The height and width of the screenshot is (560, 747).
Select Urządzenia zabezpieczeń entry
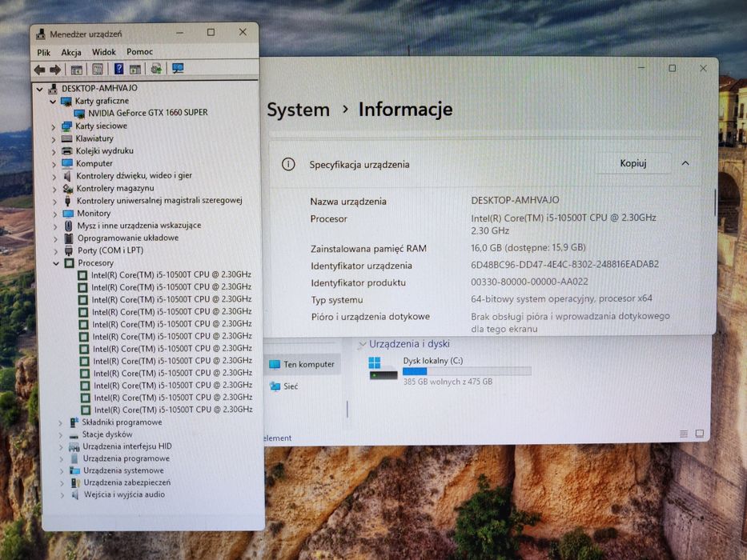pos(127,482)
